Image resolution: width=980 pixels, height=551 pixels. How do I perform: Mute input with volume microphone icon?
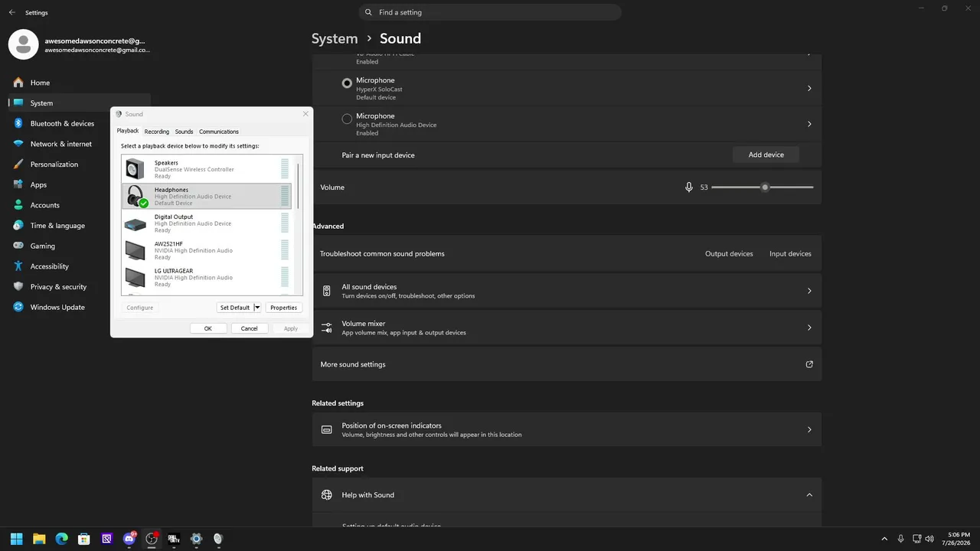click(x=689, y=187)
